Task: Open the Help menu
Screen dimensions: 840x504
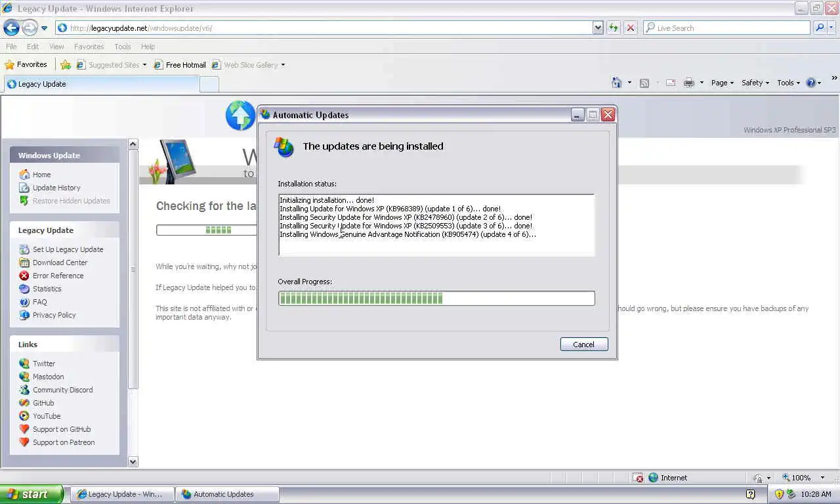Action: [x=148, y=47]
